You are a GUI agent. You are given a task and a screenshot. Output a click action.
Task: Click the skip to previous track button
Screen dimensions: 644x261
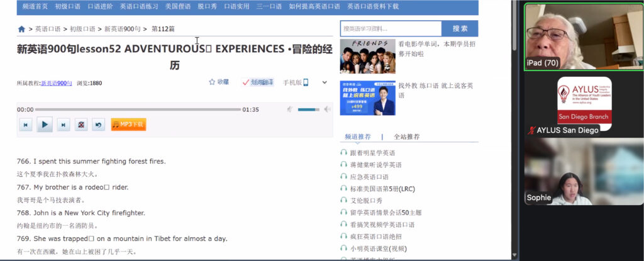click(x=26, y=125)
